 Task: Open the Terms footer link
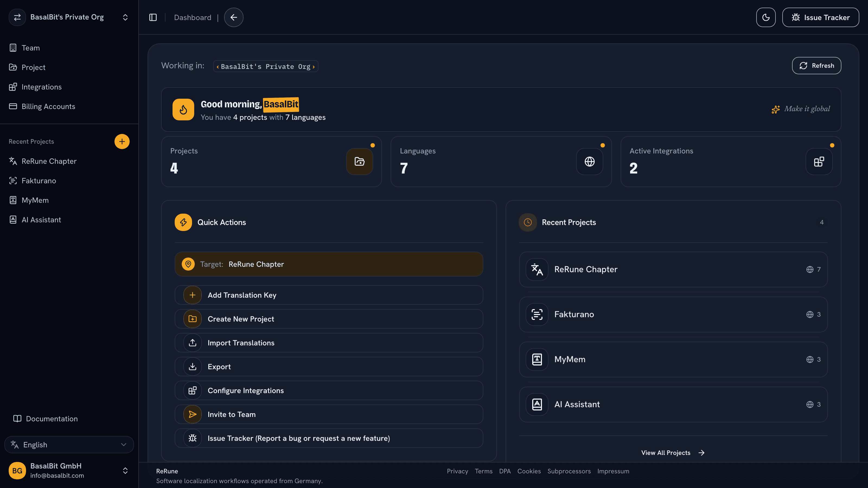click(484, 471)
